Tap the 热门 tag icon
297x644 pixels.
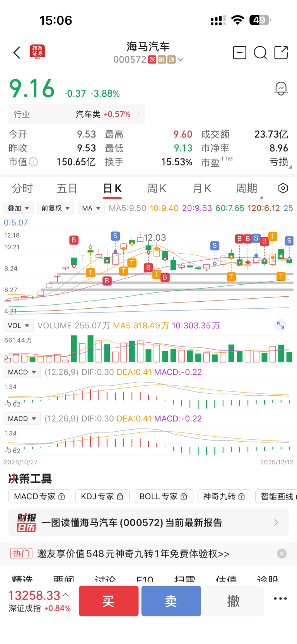point(21,553)
